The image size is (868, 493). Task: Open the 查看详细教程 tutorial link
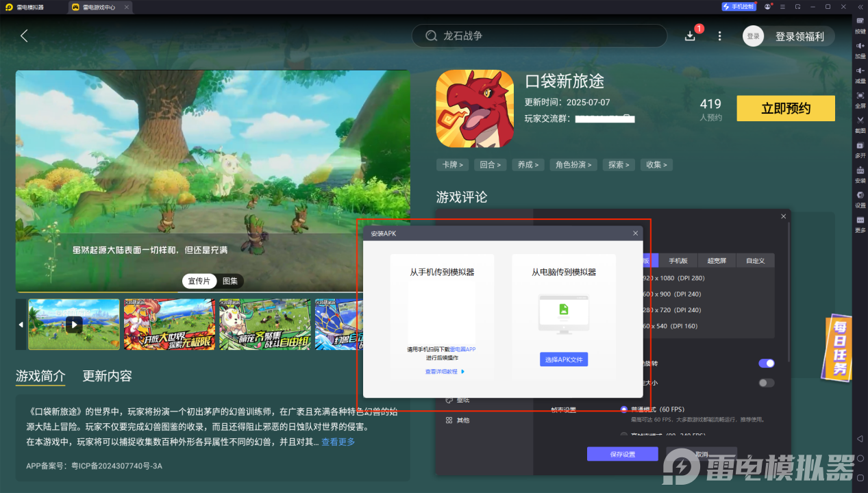point(445,371)
